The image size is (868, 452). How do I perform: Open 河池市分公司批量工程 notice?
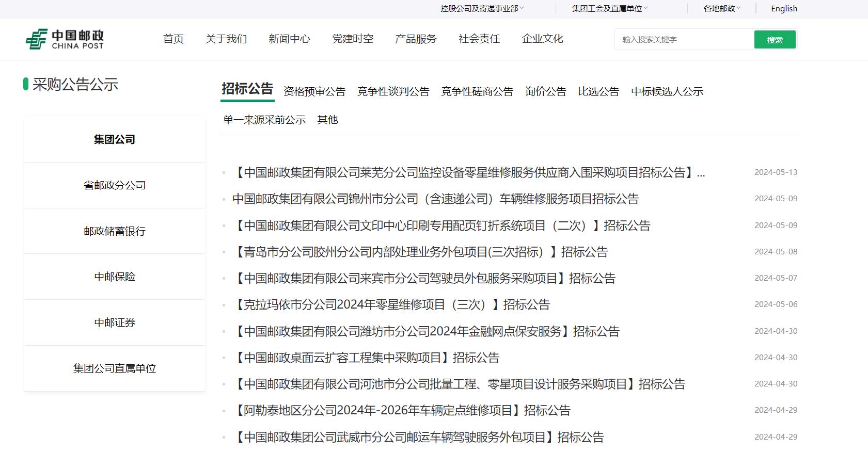click(x=459, y=384)
